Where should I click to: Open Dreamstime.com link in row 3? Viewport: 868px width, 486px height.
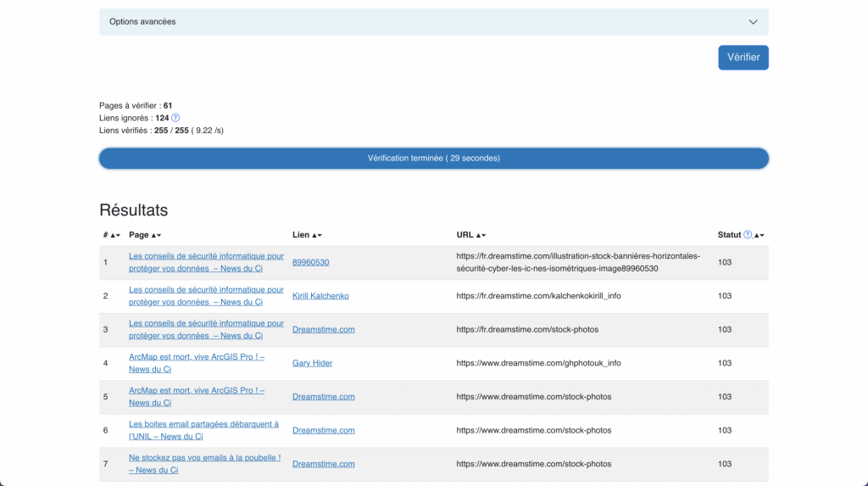pyautogui.click(x=323, y=329)
